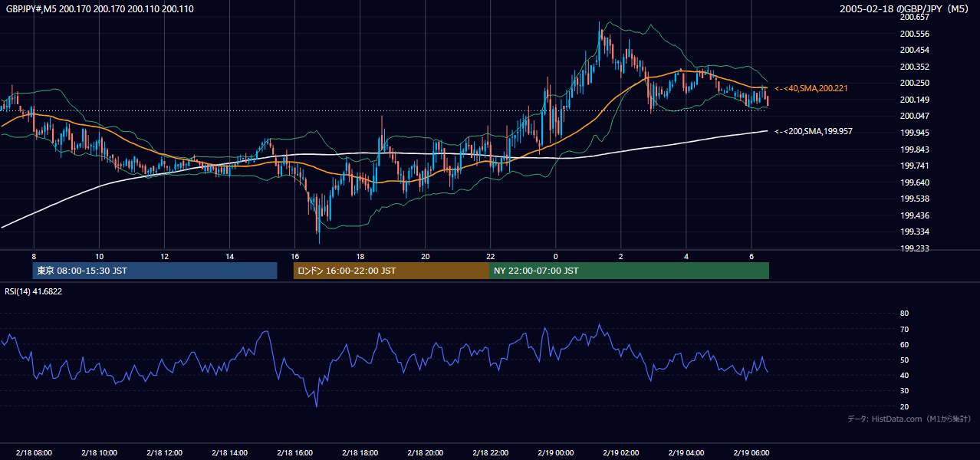Click the 40 SMA 200.221 label

tap(811, 89)
